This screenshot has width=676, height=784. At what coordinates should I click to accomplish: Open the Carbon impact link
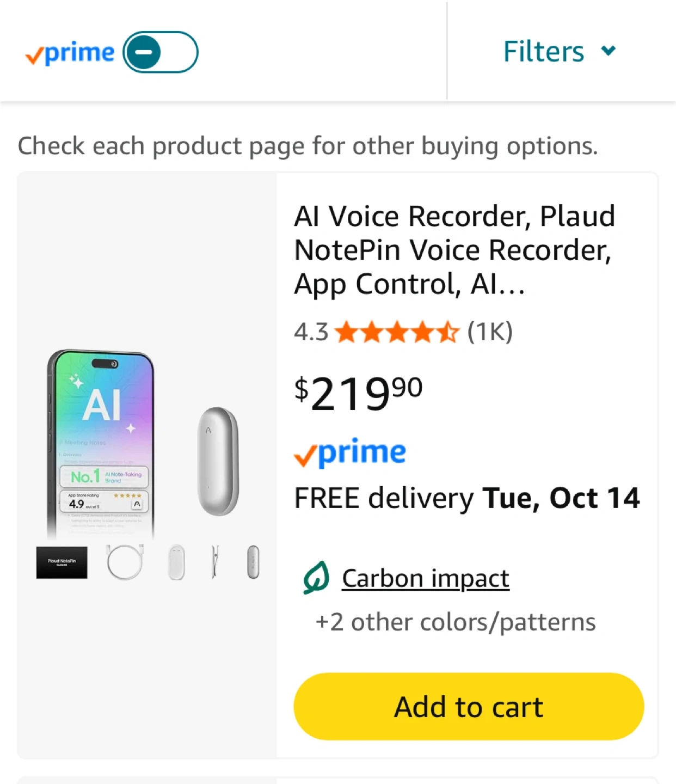click(425, 578)
